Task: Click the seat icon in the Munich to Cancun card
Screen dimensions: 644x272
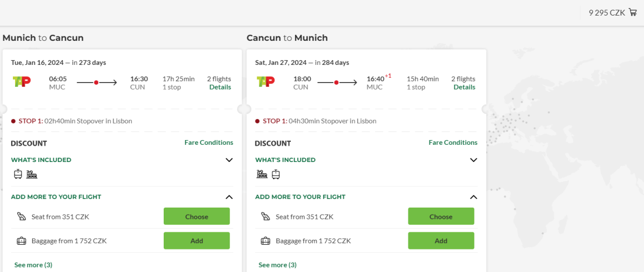Action: pyautogui.click(x=21, y=217)
